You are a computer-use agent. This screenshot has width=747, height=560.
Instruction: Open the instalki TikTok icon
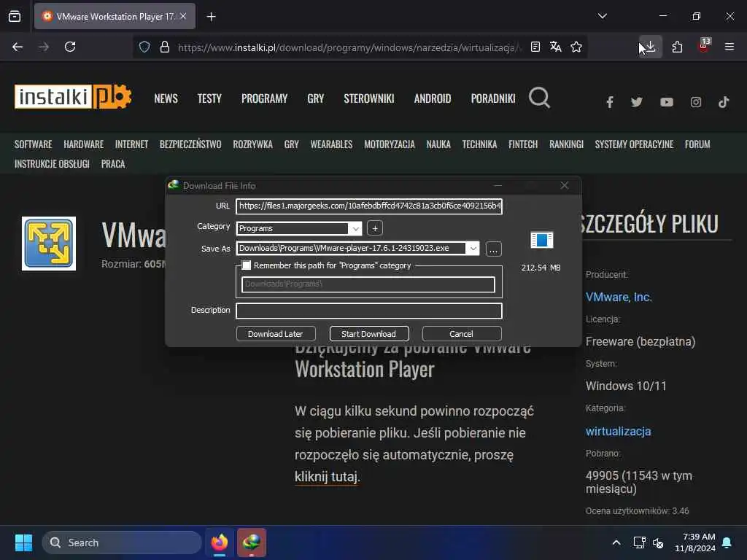point(724,102)
